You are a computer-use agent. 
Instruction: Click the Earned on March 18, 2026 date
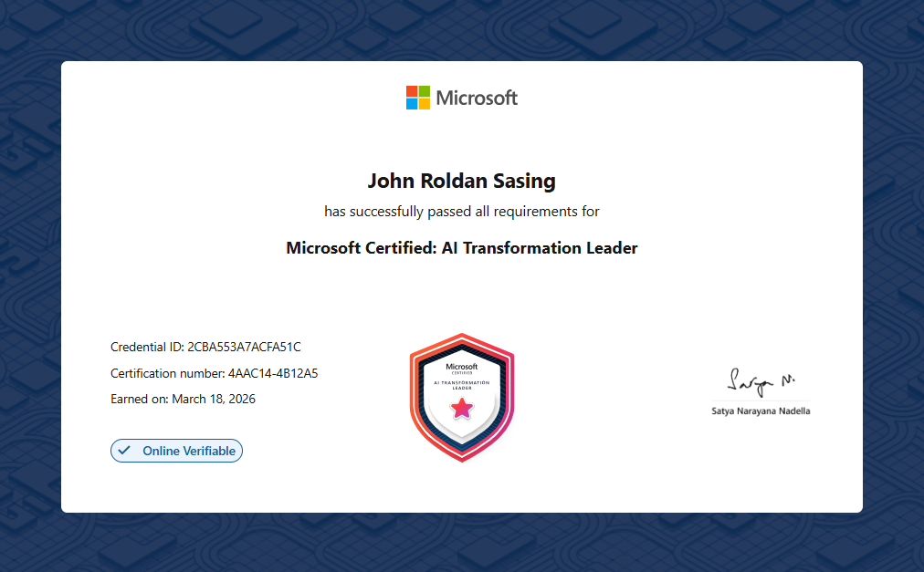(183, 399)
